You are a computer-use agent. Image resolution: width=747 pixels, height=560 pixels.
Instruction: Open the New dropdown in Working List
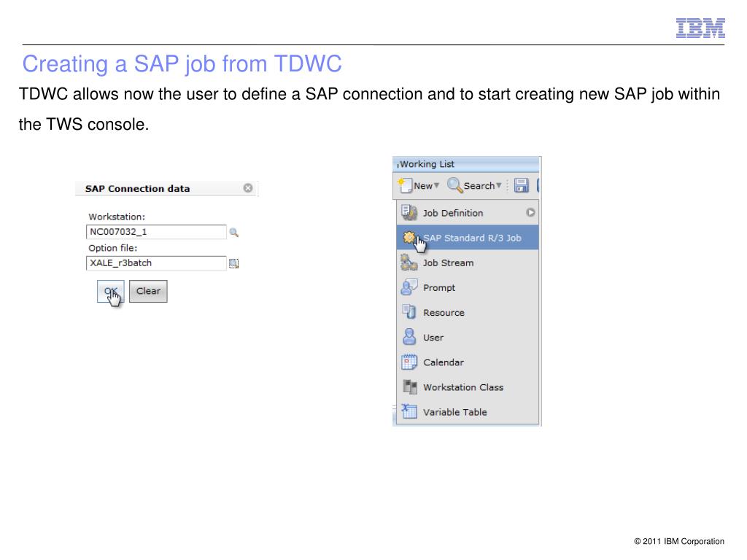point(419,186)
